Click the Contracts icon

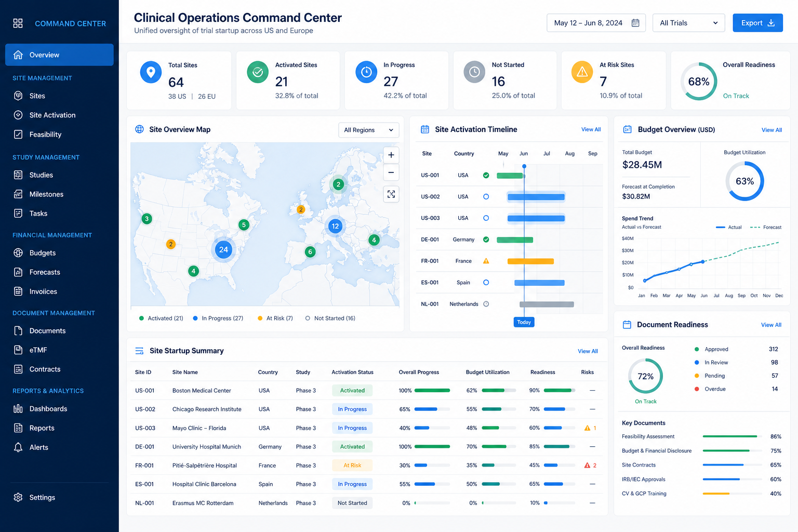tap(18, 369)
